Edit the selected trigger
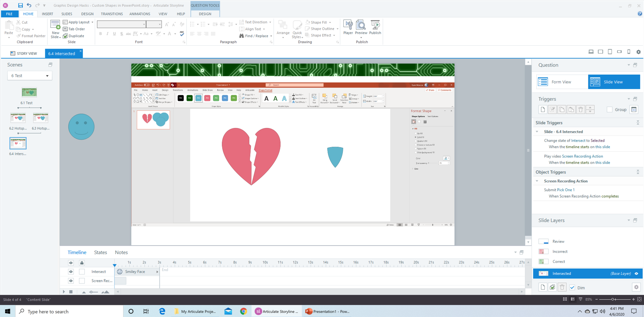The width and height of the screenshot is (644, 317). click(552, 109)
